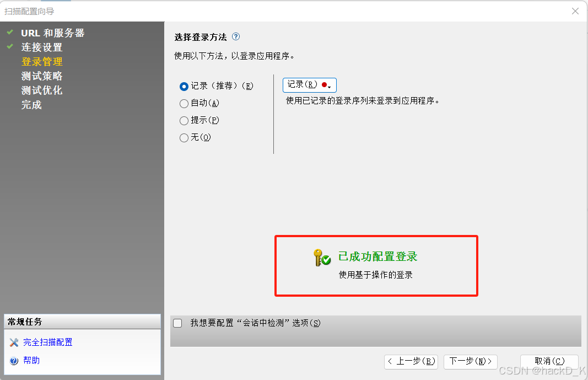
Task: Select the 记录（推荐） radio button
Action: coord(184,87)
